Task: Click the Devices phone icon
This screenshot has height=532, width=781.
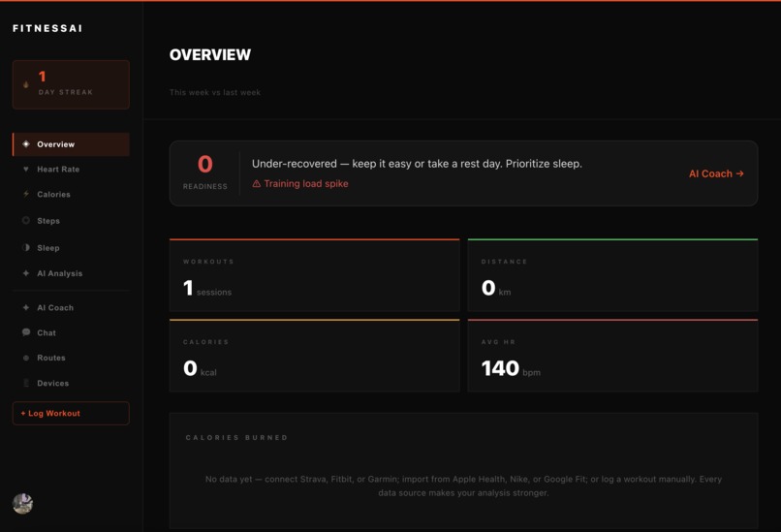Action: 26,383
